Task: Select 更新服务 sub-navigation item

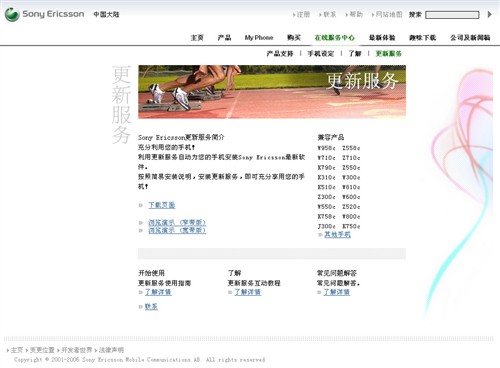Action: pos(389,54)
